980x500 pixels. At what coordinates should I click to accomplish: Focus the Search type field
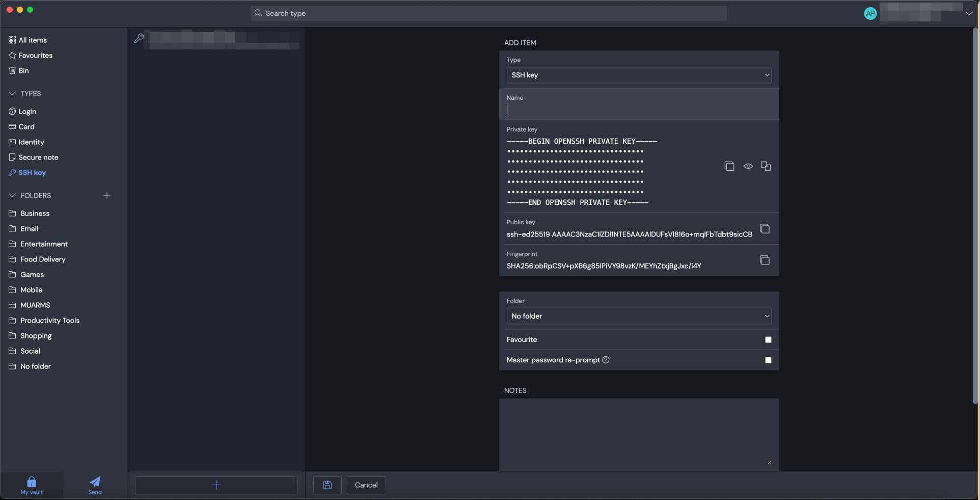(488, 13)
